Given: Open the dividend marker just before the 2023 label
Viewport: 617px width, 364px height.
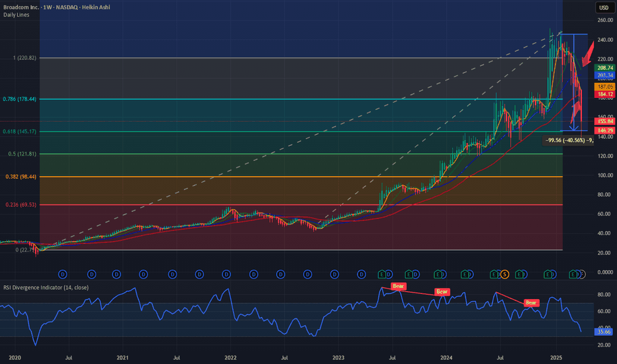Looking at the screenshot, I should pyautogui.click(x=334, y=274).
